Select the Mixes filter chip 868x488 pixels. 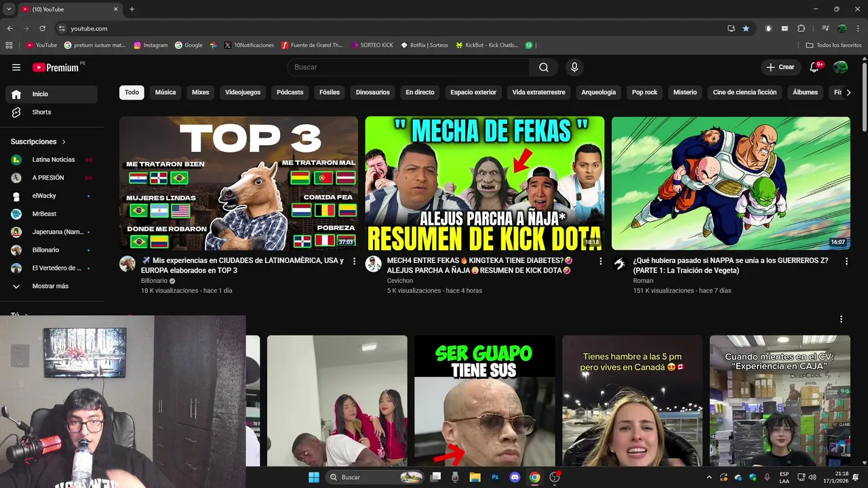(201, 92)
